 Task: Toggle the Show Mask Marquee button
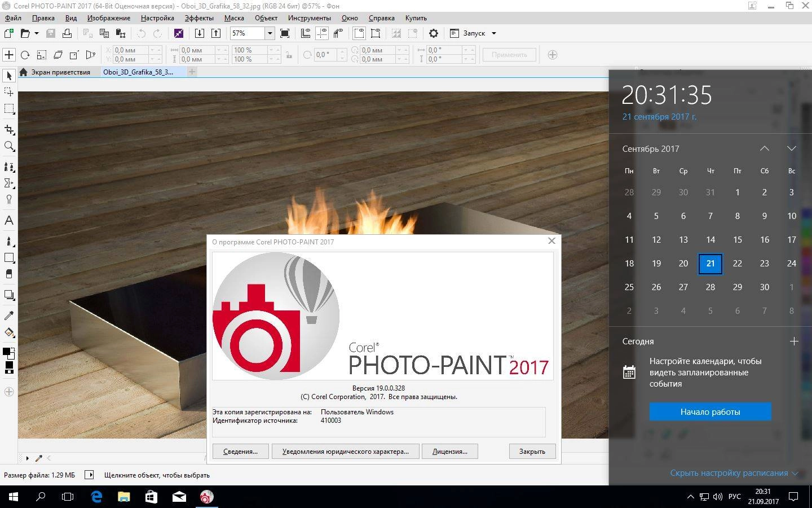pos(359,33)
